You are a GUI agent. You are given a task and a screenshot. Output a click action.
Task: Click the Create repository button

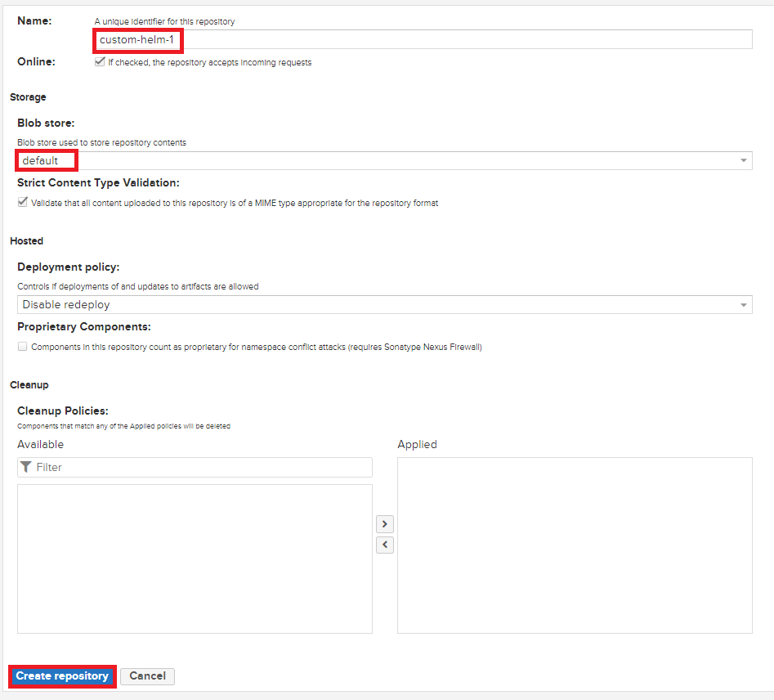[x=61, y=676]
